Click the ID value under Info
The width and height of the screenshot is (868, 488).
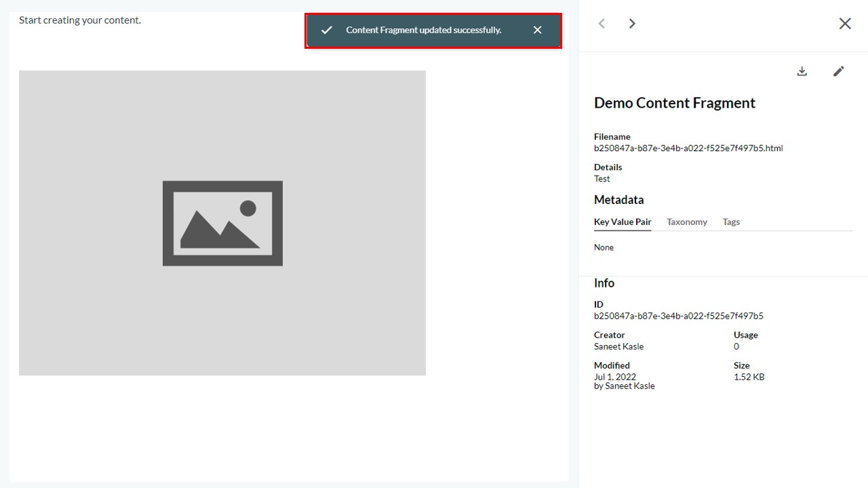coord(679,316)
